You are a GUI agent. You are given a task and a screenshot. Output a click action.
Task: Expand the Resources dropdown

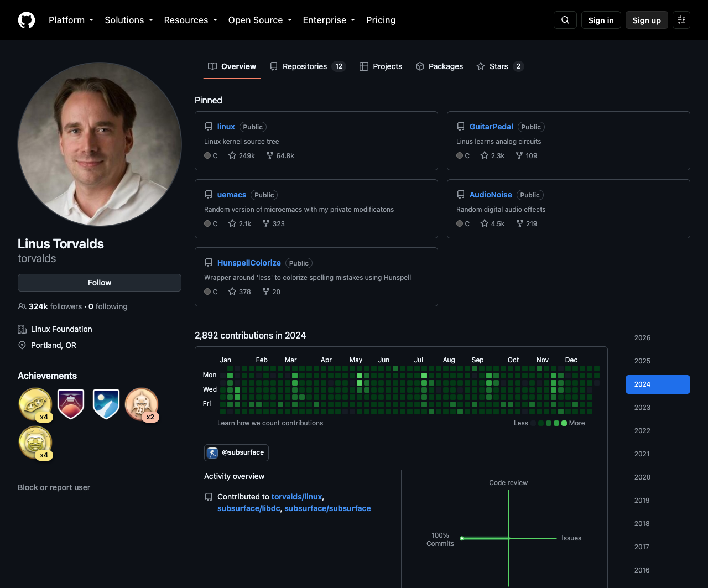click(190, 20)
